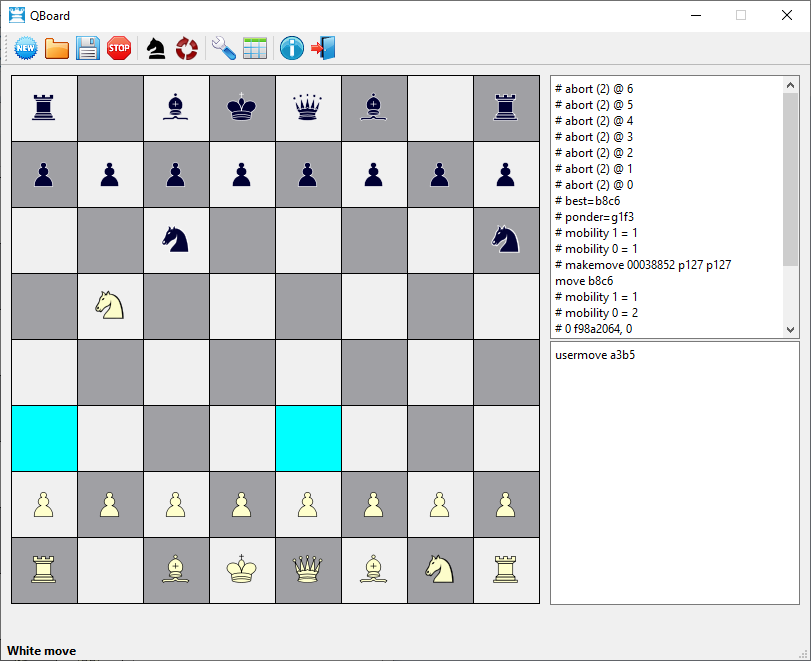Exit via the door arrow icon
The height and width of the screenshot is (661, 811).
click(x=323, y=48)
